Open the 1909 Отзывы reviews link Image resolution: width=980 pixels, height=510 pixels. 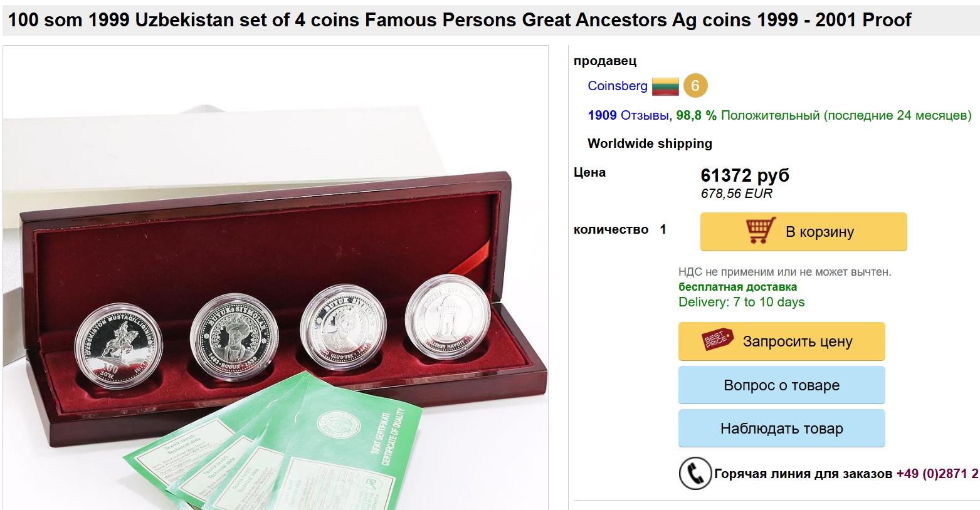coord(628,115)
